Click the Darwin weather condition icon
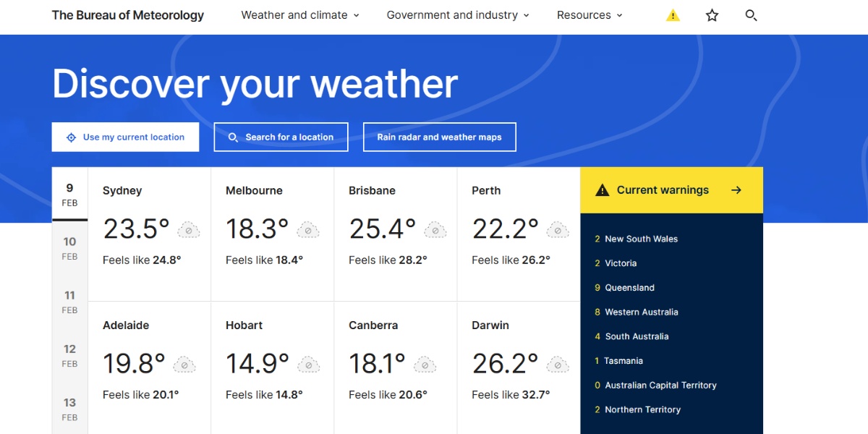Screen dimensions: 868x434 558,365
